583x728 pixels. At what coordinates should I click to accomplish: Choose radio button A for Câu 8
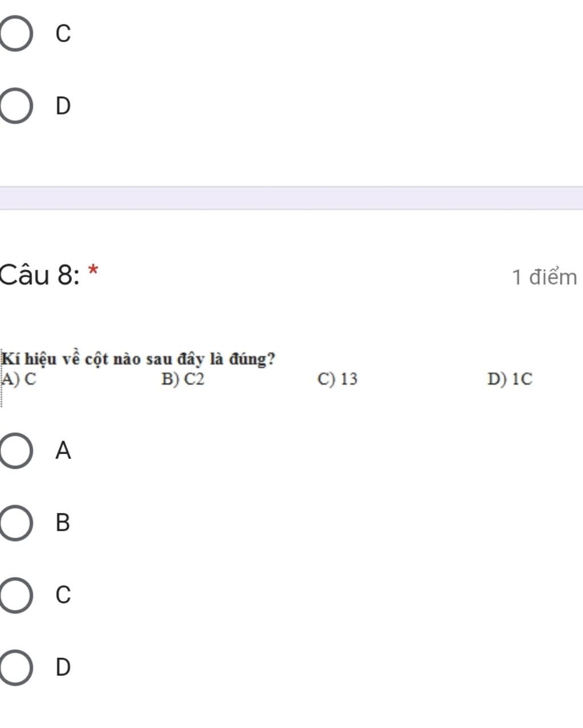click(x=15, y=450)
